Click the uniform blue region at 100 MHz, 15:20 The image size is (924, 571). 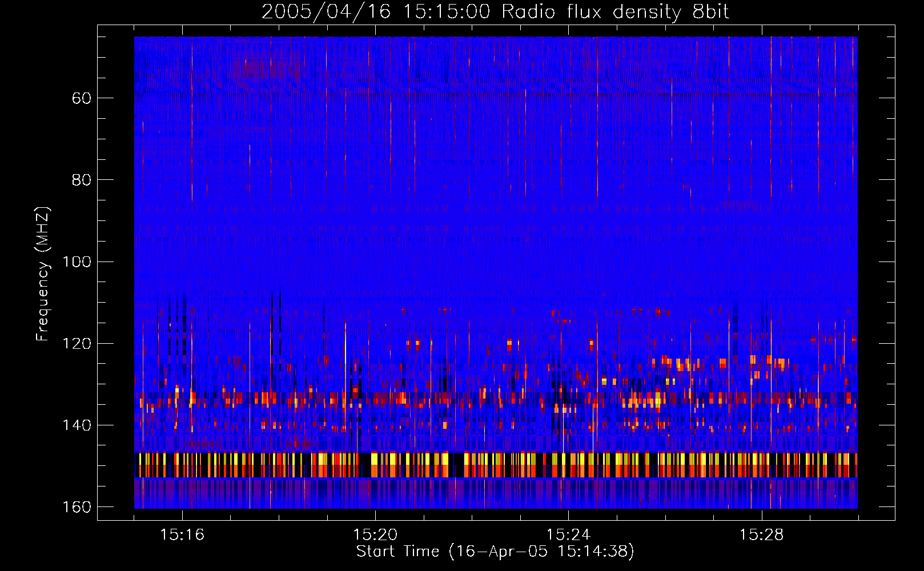[375, 262]
